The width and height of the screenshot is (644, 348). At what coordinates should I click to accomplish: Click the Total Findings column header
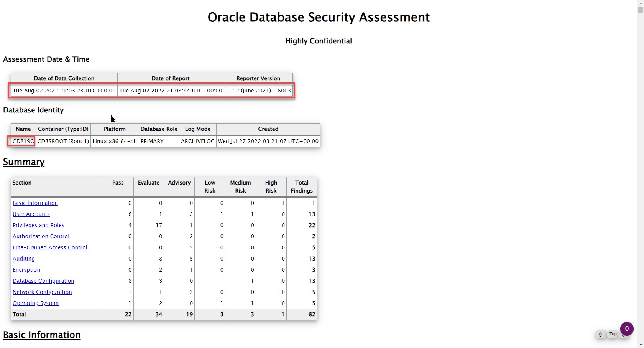click(x=302, y=187)
